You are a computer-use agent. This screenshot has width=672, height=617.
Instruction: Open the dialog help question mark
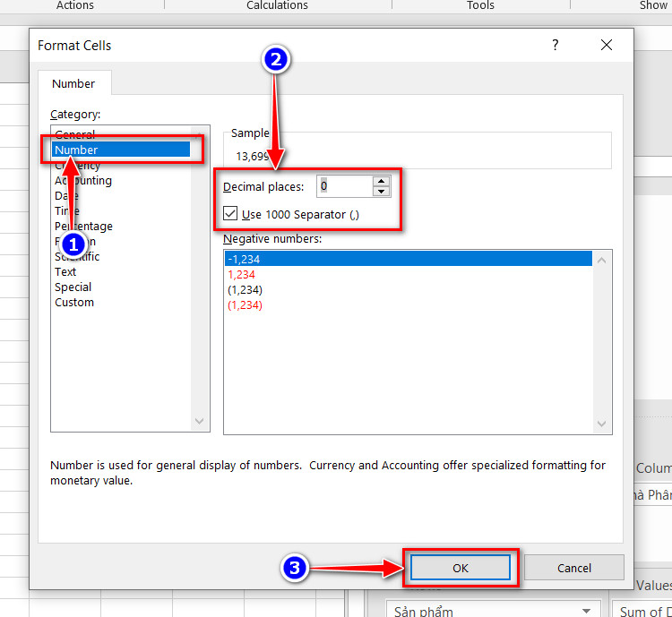click(555, 45)
